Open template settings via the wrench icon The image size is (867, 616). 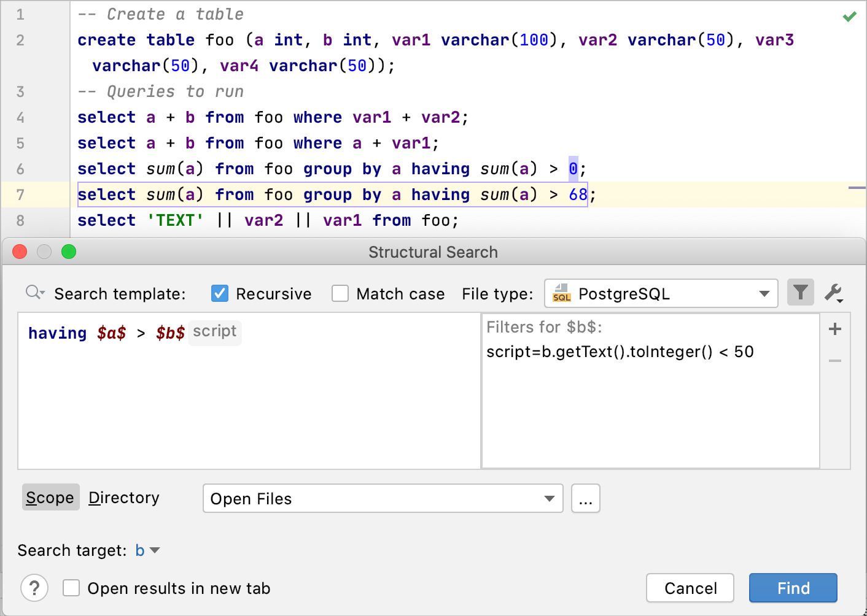point(833,293)
